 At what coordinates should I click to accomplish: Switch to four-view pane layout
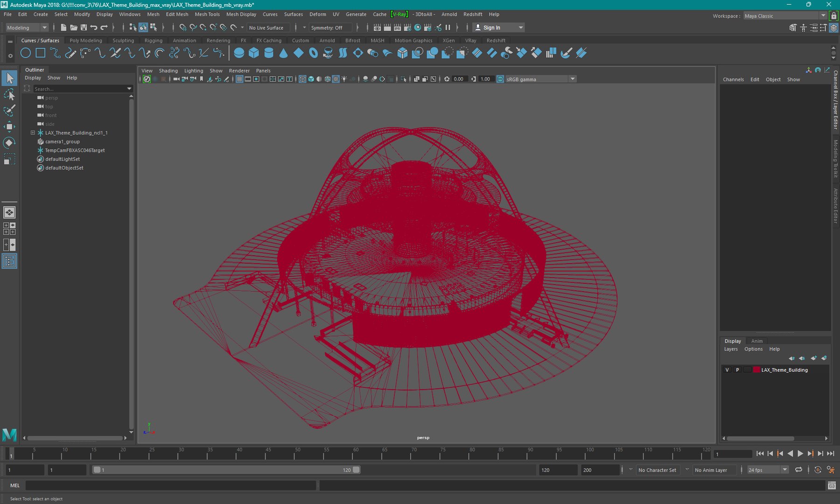tap(9, 228)
